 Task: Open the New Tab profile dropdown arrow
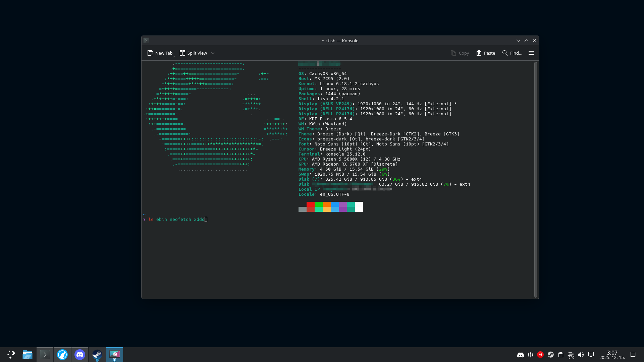(173, 57)
